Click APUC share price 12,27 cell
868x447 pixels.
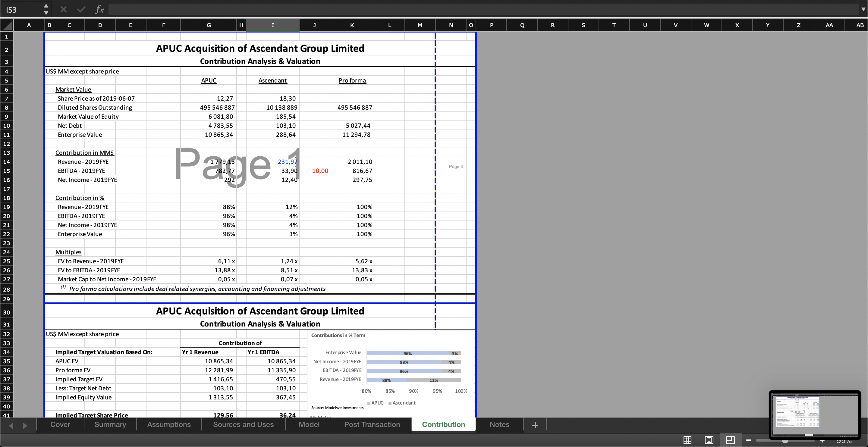point(209,98)
